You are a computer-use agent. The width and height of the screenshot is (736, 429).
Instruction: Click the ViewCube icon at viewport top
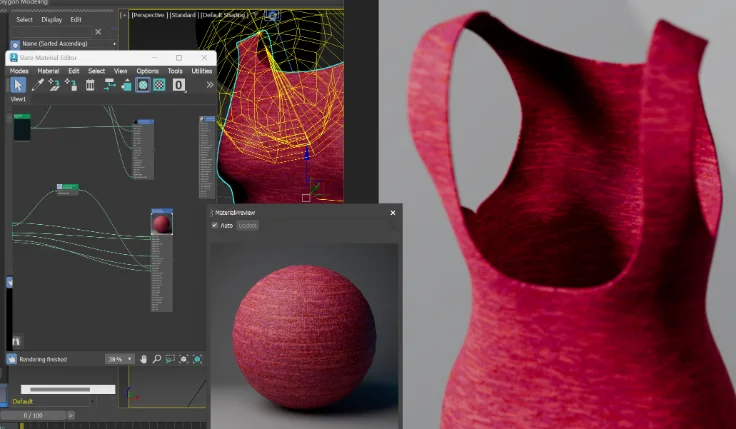[x=273, y=15]
